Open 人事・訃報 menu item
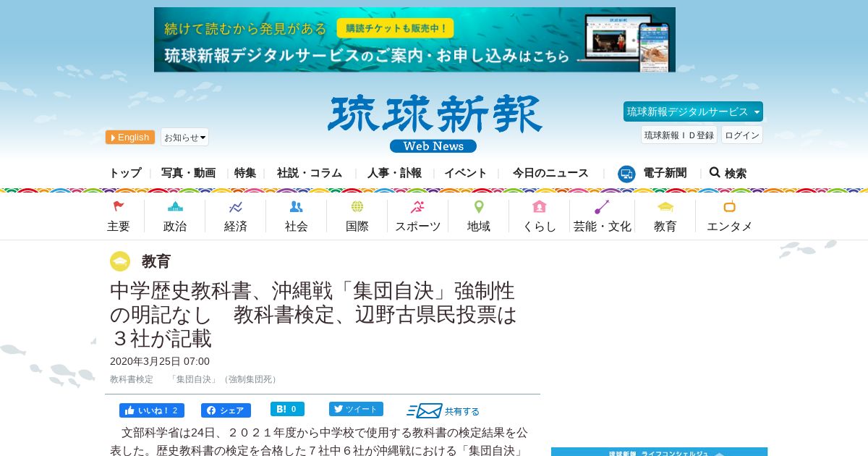Viewport: 868px width, 456px height. point(394,173)
